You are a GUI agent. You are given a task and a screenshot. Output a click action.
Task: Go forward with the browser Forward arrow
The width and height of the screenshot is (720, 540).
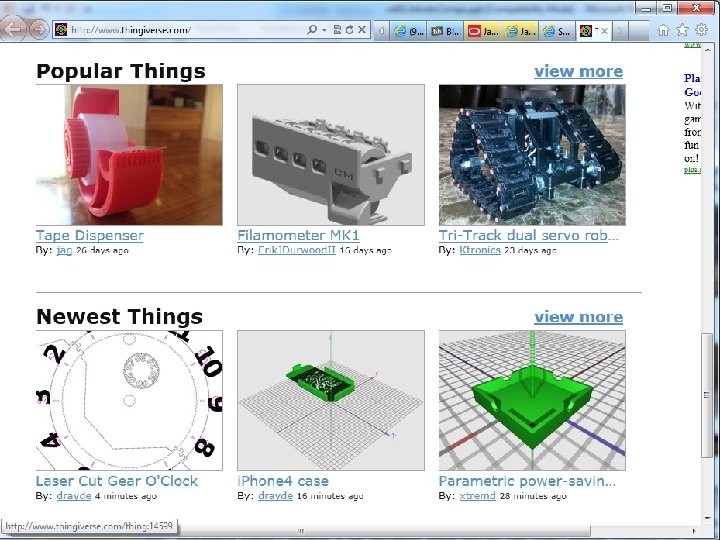pyautogui.click(x=39, y=29)
